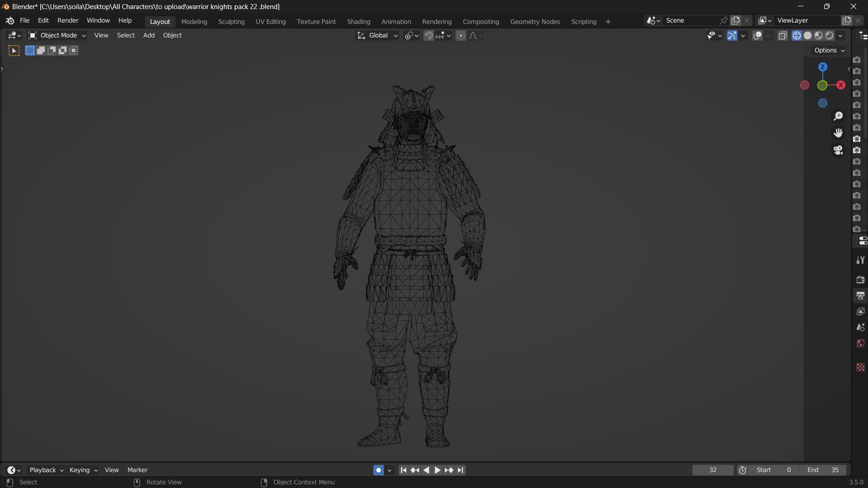
Task: Switch to Wireframe viewport shading
Action: 797,35
